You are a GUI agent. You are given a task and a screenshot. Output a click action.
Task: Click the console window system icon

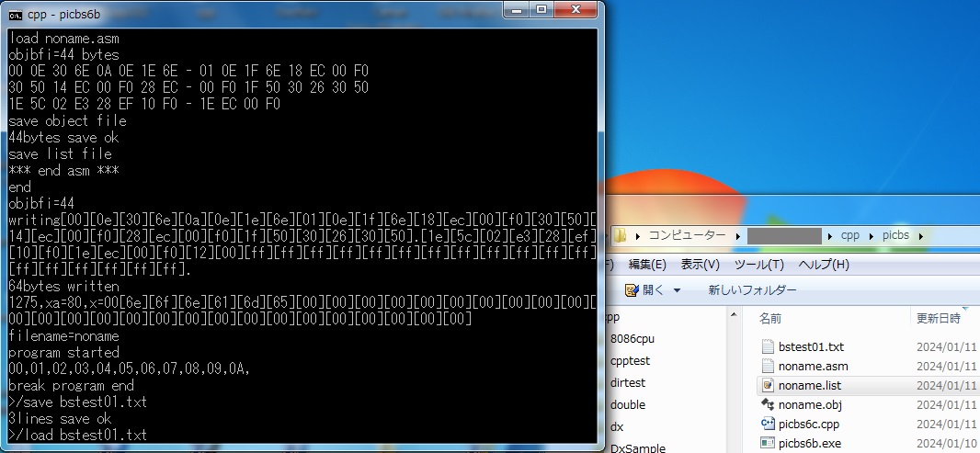click(16, 16)
